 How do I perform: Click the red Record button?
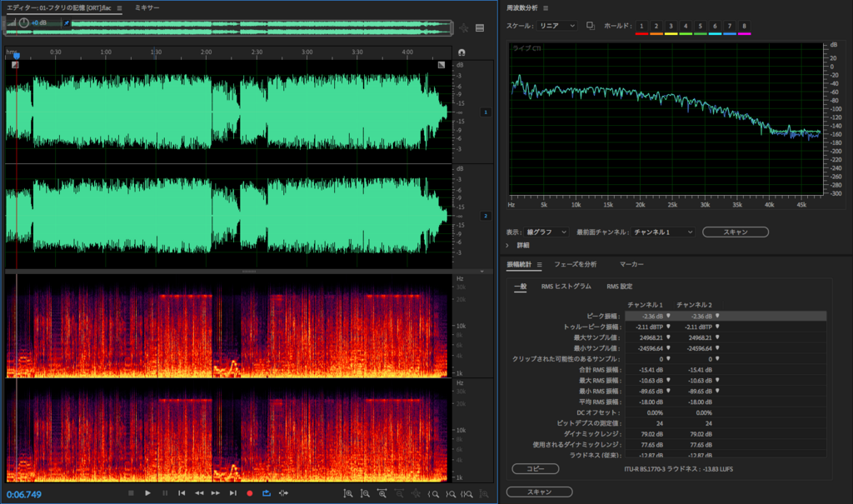coord(250,493)
